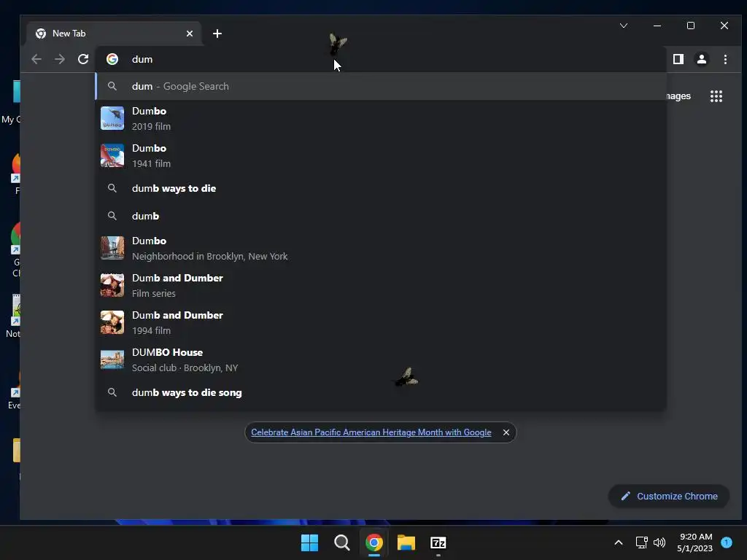Viewport: 747px width, 560px height.
Task: Choose Dumb and Dumber 1994 film suggestion
Action: point(381,322)
